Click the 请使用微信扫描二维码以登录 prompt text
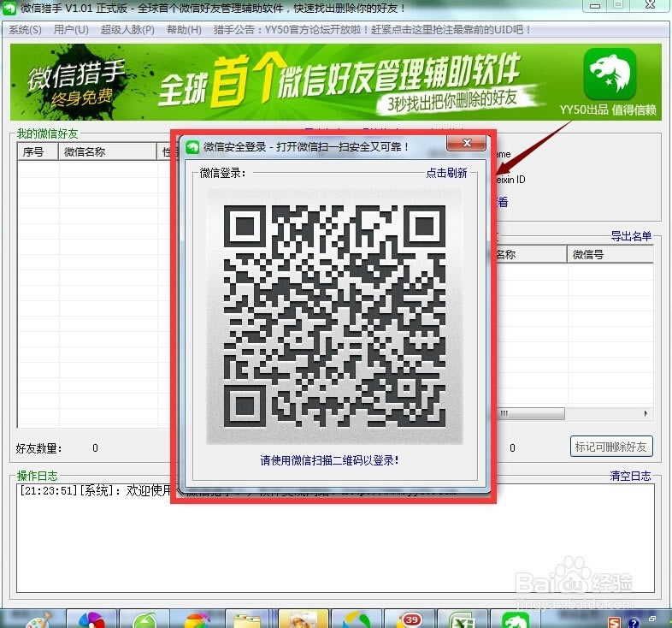 [x=329, y=460]
